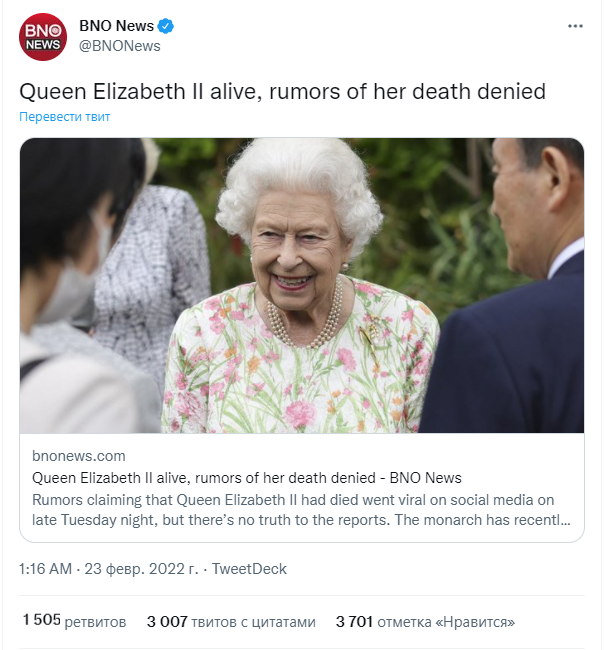Click the main tweet headline text
605x650 pixels.
click(283, 91)
